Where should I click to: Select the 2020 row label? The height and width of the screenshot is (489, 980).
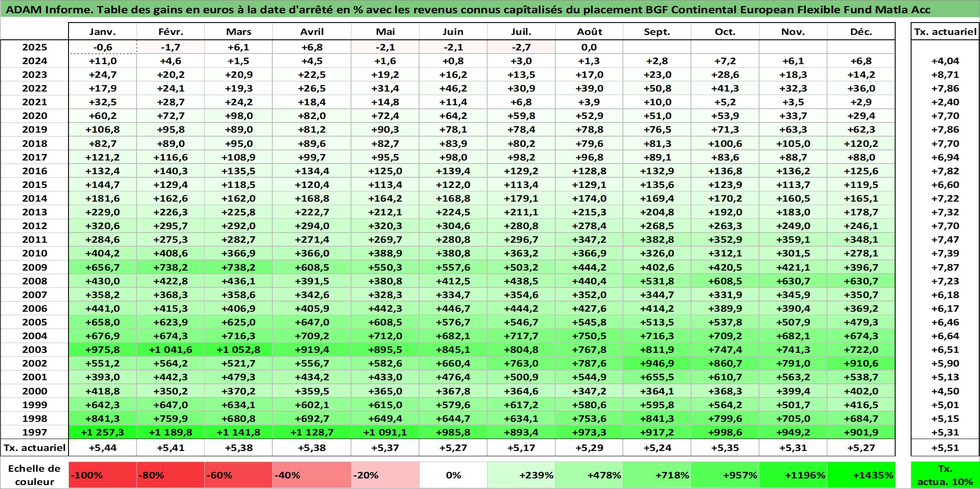tap(34, 116)
